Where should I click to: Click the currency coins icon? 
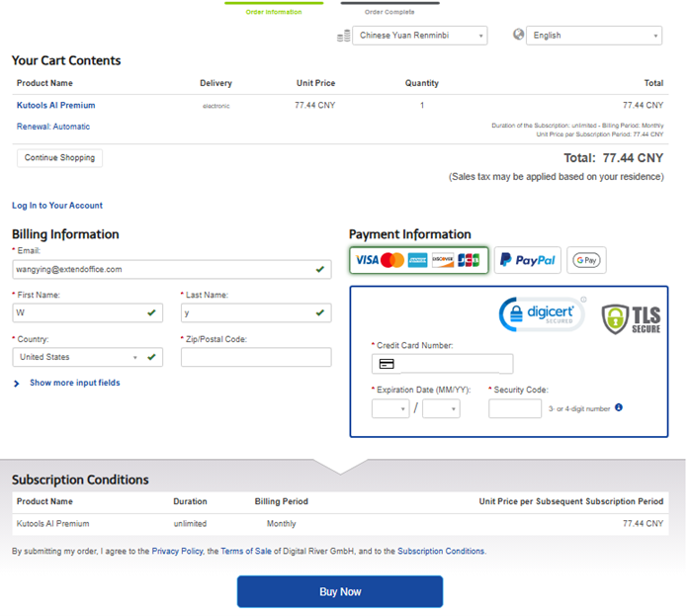click(343, 36)
